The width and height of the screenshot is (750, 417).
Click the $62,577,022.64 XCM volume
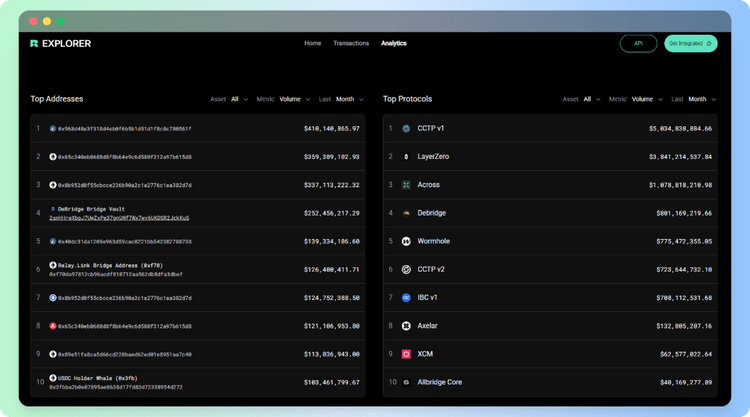click(686, 354)
